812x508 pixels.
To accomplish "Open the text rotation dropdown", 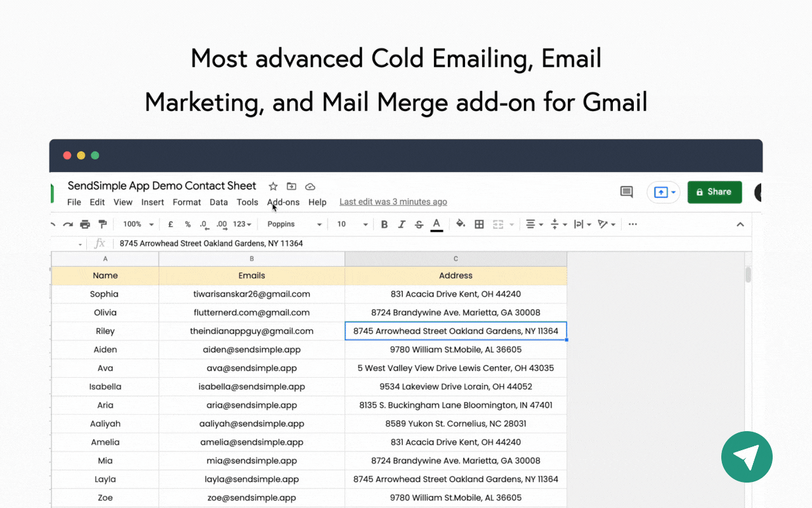I will click(606, 224).
